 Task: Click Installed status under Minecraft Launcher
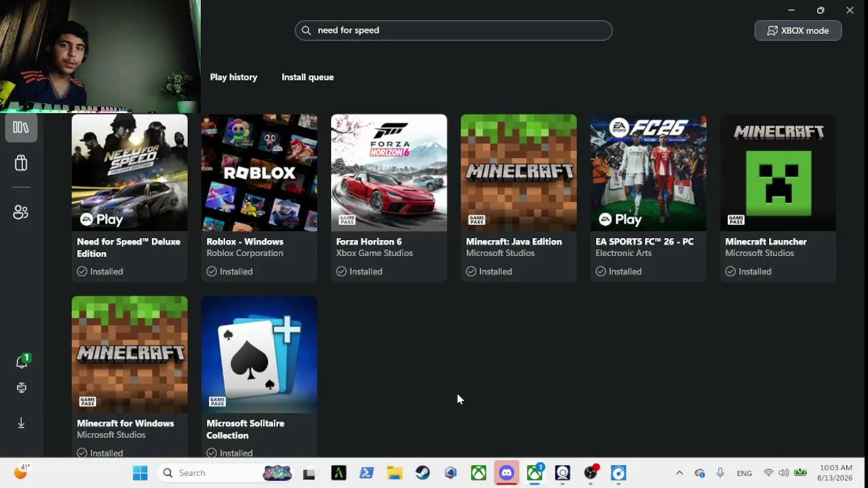pyautogui.click(x=748, y=271)
